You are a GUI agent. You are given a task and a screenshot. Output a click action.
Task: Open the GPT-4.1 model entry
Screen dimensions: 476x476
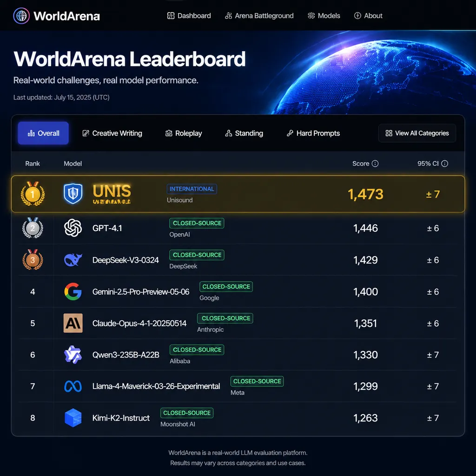(x=107, y=228)
